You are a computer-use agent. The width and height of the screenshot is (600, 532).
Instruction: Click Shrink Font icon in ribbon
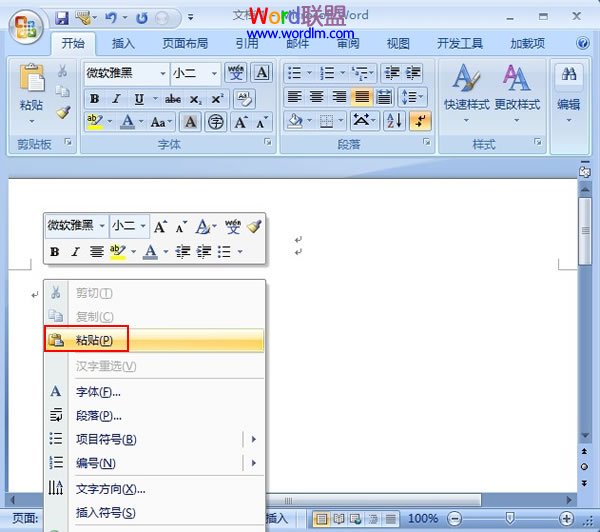(x=262, y=122)
